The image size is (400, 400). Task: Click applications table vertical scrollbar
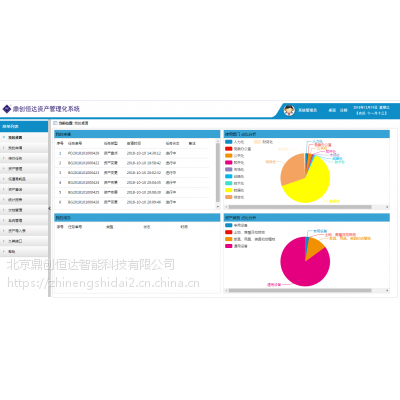click(218, 172)
